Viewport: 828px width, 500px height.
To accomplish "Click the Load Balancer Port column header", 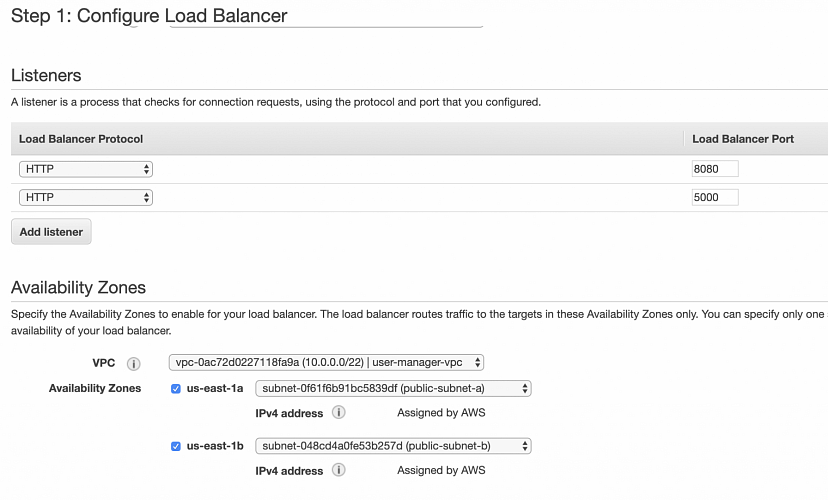I will pos(742,139).
